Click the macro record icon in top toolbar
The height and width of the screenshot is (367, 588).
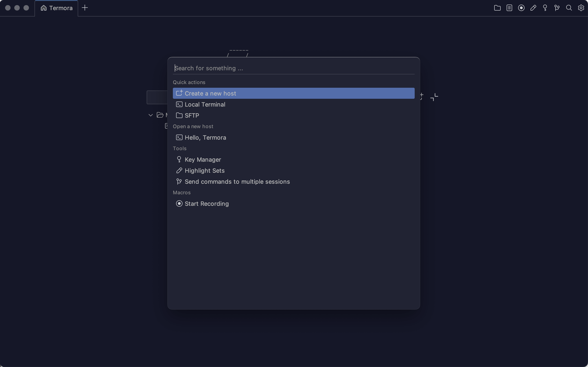(x=521, y=8)
